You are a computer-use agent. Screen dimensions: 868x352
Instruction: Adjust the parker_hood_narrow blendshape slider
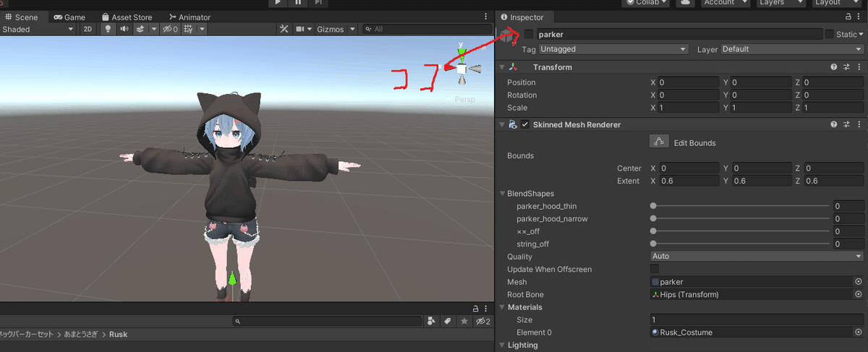pos(741,218)
